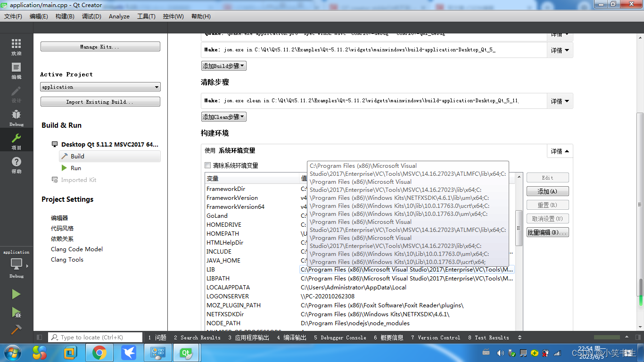Open 添加Clean步骤 dropdown

point(223,116)
